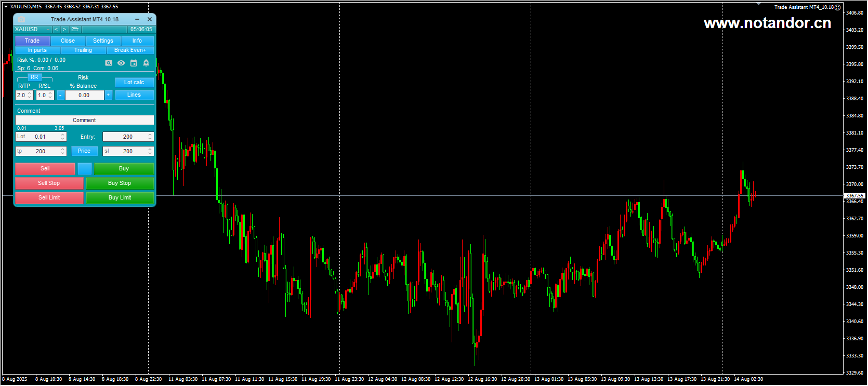Click the camera screenshot icon in panel title
The image size is (868, 386).
(21, 19)
